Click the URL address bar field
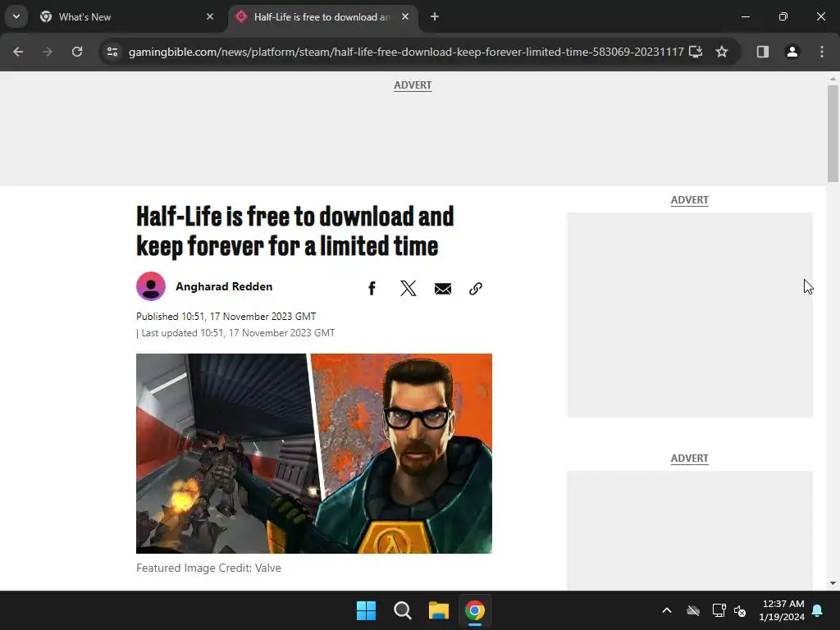 pyautogui.click(x=406, y=52)
